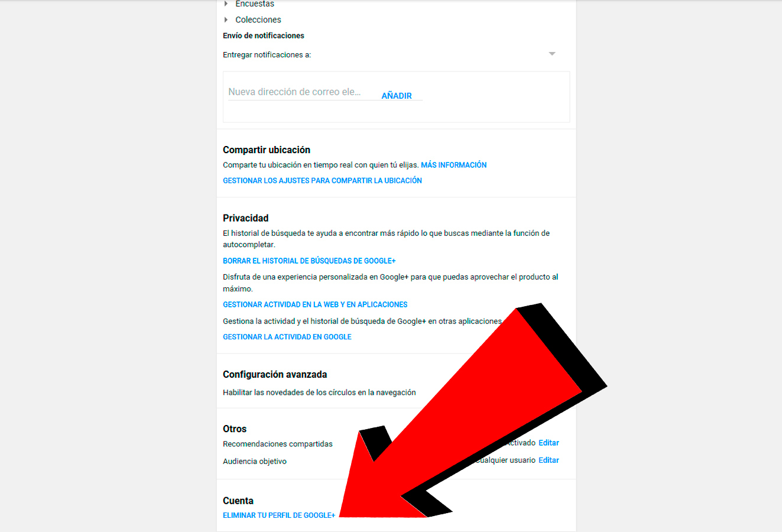This screenshot has width=782, height=532.
Task: Select the Audiencia objetivo row label
Action: pyautogui.click(x=255, y=462)
